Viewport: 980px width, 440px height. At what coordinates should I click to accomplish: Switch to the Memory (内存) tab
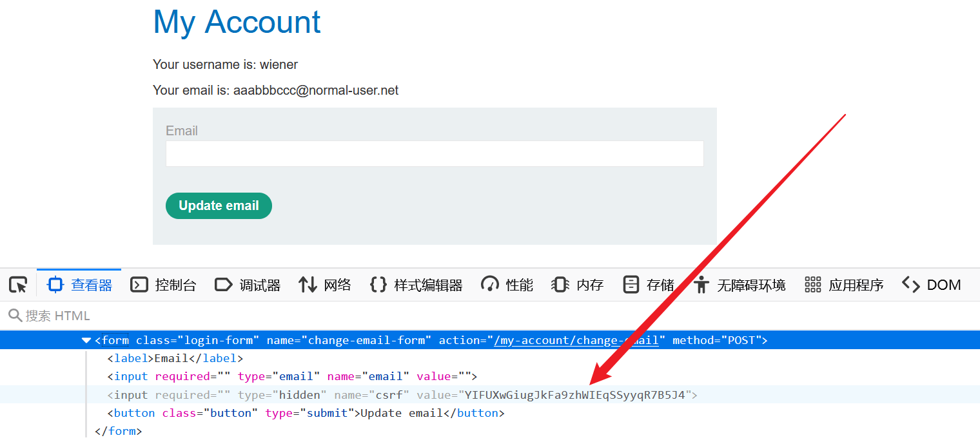577,285
